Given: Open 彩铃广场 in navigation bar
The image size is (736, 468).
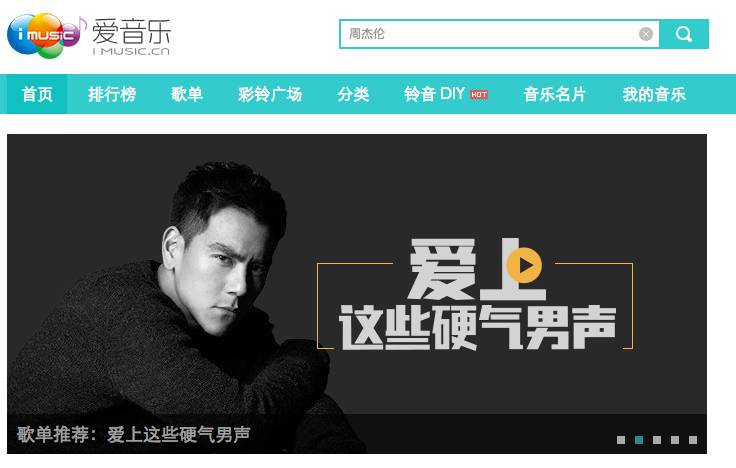Looking at the screenshot, I should 270,94.
